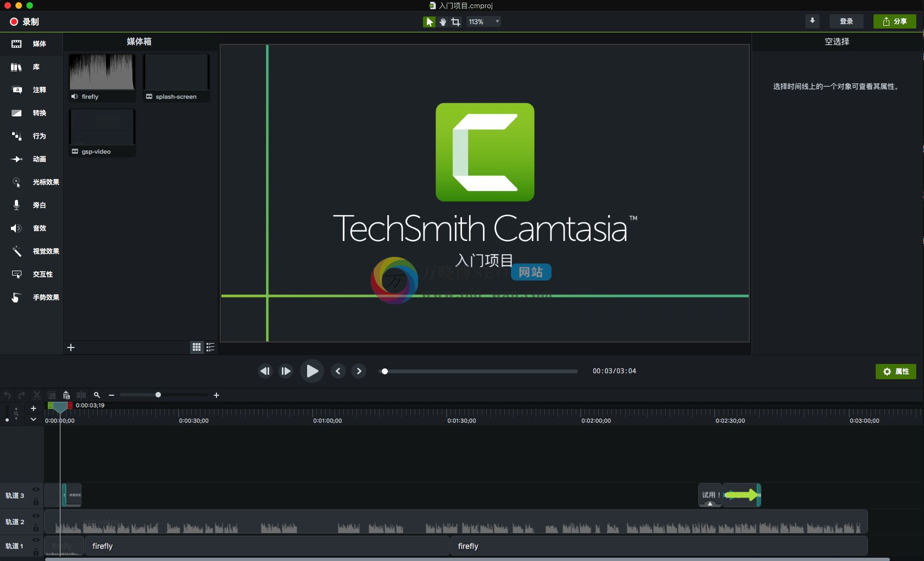Screen dimensions: 924x561
Task: Click the plus button to add a track
Action: [34, 408]
